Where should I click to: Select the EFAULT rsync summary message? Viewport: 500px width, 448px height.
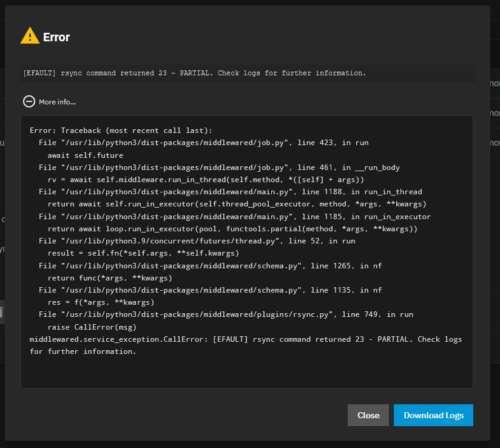tap(195, 73)
